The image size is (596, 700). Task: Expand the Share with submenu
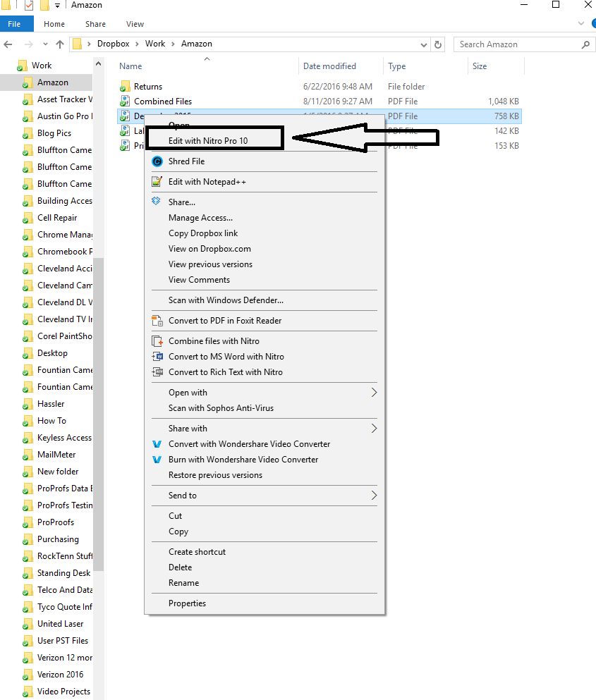(264, 429)
